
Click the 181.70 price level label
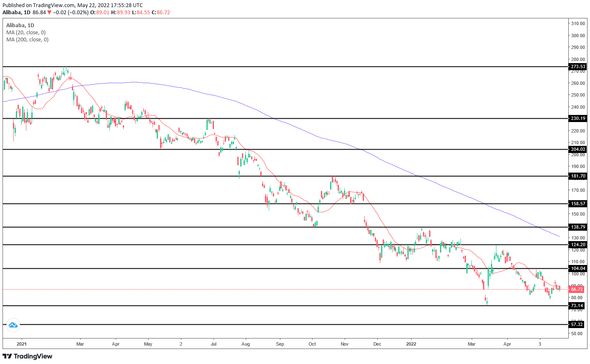[578, 176]
